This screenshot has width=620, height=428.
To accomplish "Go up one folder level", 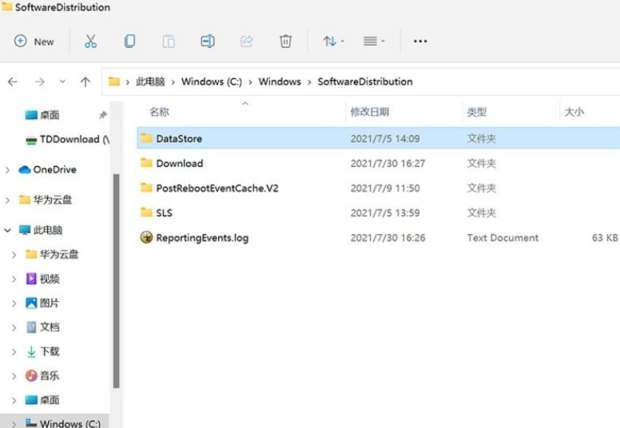I will pyautogui.click(x=85, y=82).
